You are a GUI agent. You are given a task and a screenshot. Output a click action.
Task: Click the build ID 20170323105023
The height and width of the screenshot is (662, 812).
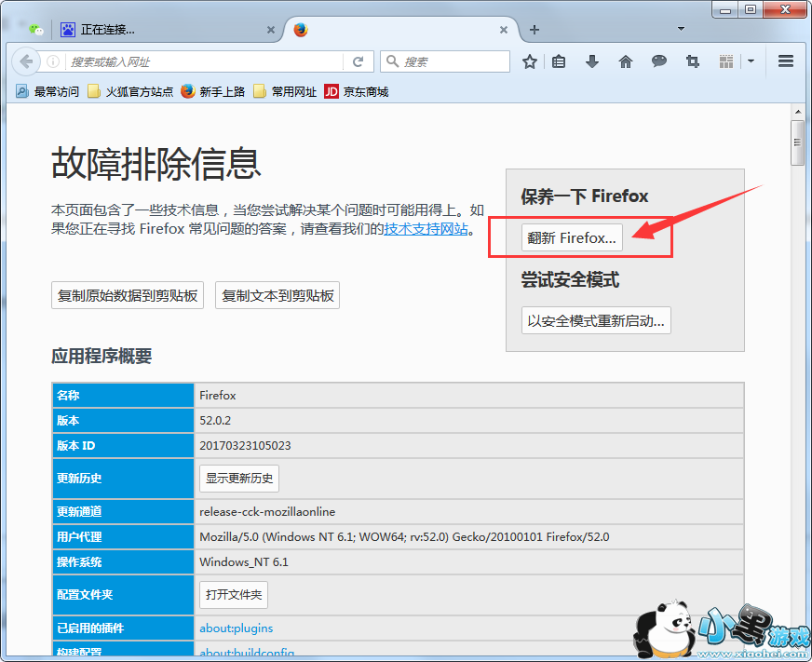(x=245, y=445)
